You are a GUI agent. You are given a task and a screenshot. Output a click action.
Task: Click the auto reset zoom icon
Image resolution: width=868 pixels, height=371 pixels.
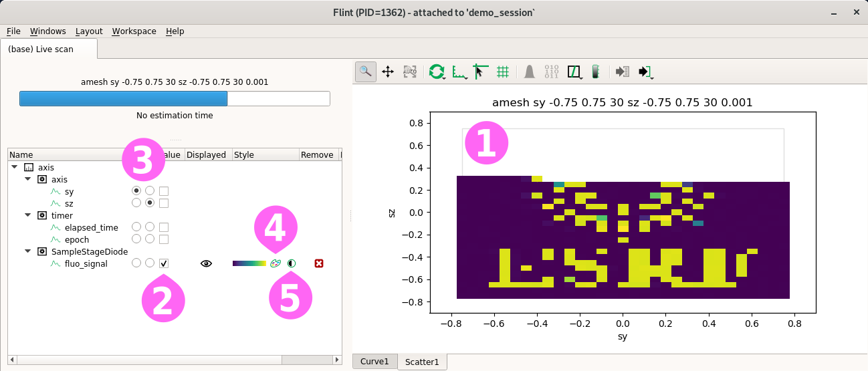pyautogui.click(x=410, y=71)
